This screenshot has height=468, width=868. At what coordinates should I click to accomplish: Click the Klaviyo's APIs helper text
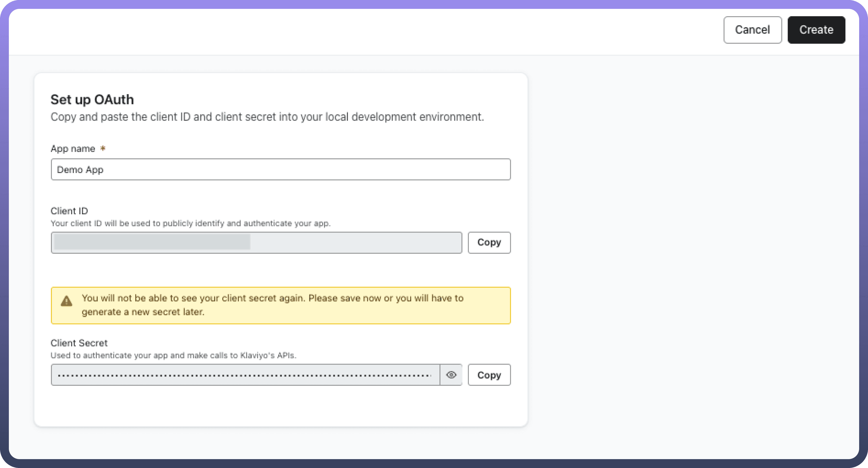point(173,355)
